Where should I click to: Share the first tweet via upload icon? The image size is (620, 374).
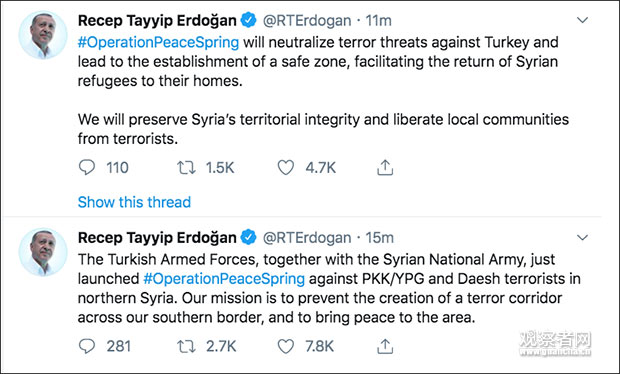point(385,168)
